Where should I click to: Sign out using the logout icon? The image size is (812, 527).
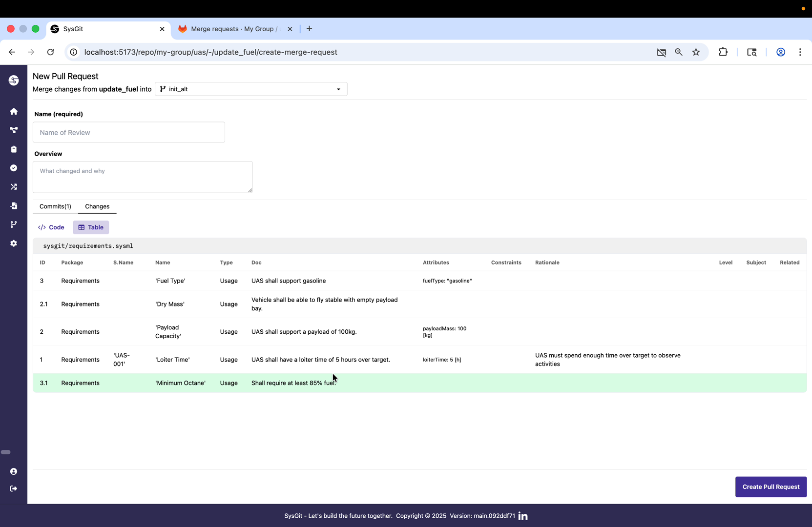[14, 488]
